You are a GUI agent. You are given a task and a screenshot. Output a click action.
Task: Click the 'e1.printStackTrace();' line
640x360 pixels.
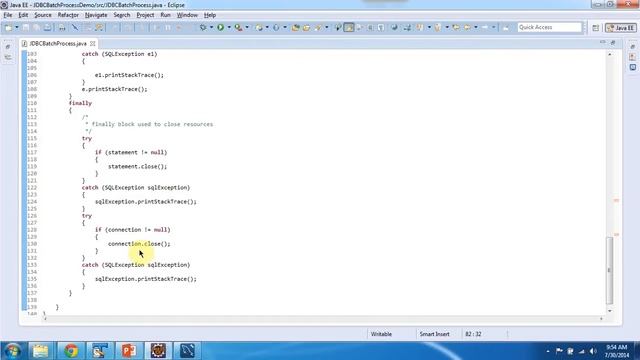coord(129,75)
